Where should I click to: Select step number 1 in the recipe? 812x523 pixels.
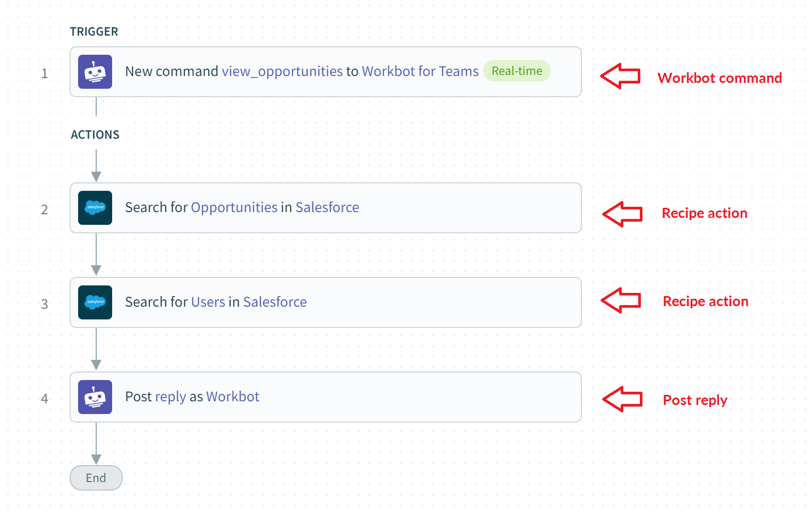coord(45,73)
